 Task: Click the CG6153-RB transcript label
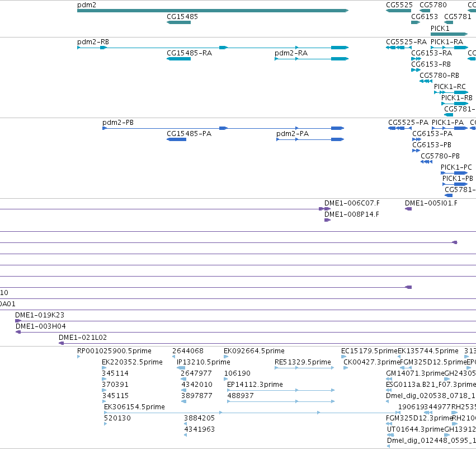431,64
